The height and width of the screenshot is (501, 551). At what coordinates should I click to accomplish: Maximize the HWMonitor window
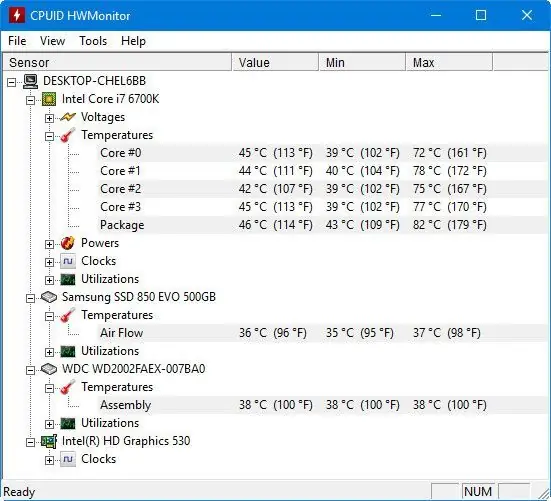[481, 15]
